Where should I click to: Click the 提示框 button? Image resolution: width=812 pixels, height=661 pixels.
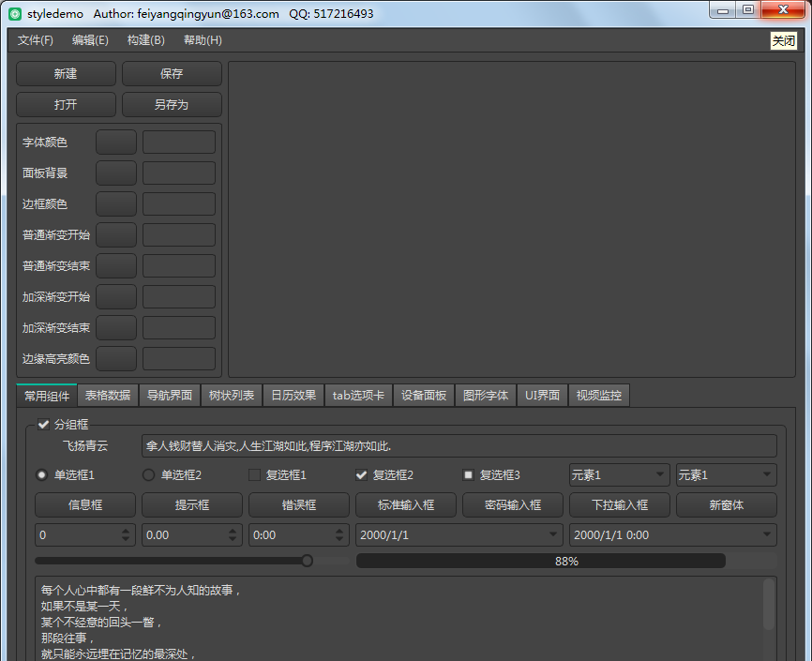192,505
